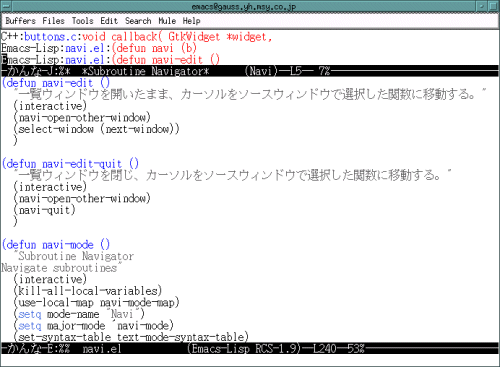Open the Buffers menu

click(20, 21)
